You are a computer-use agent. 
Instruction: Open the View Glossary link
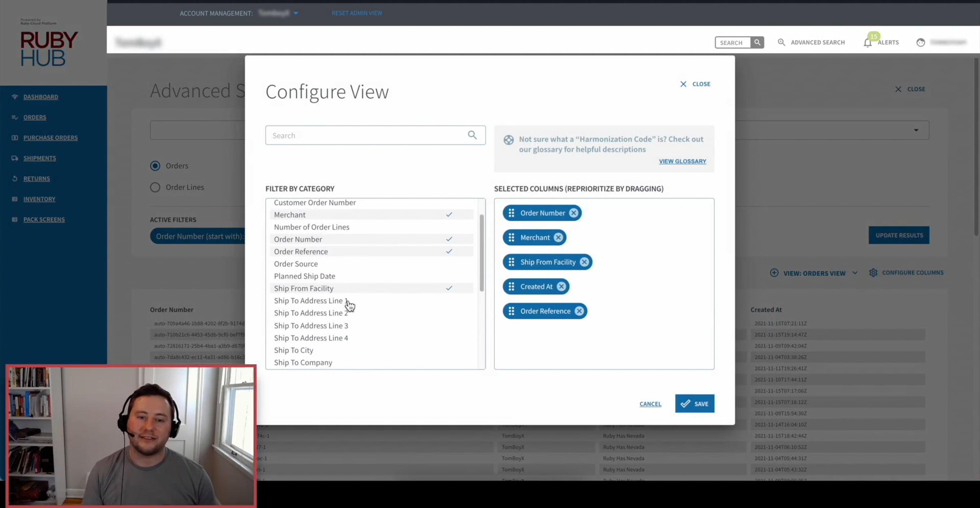tap(682, 161)
